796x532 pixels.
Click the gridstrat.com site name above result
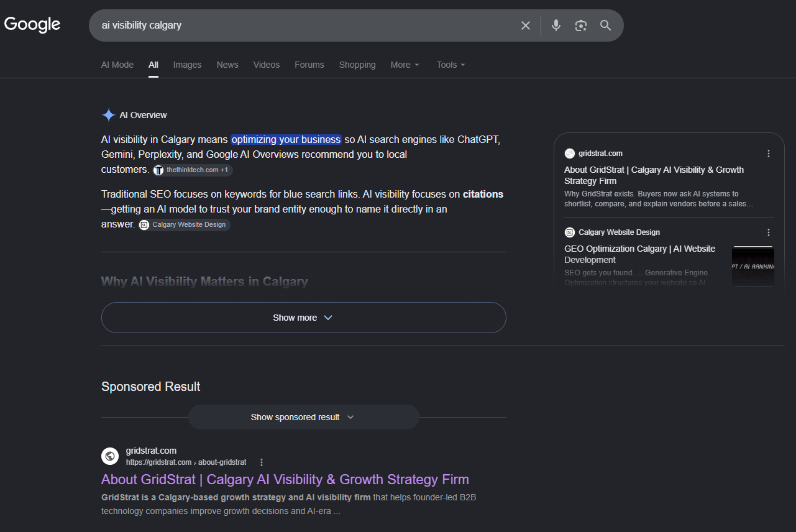coord(151,451)
